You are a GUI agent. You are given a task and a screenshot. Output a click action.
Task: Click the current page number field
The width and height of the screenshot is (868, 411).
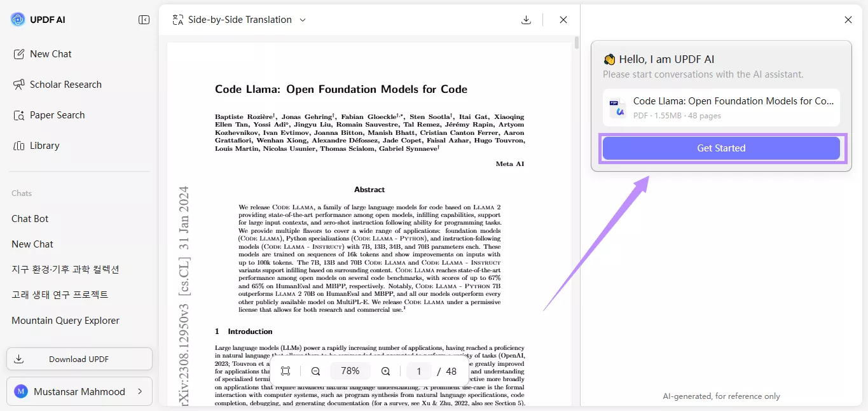click(418, 371)
